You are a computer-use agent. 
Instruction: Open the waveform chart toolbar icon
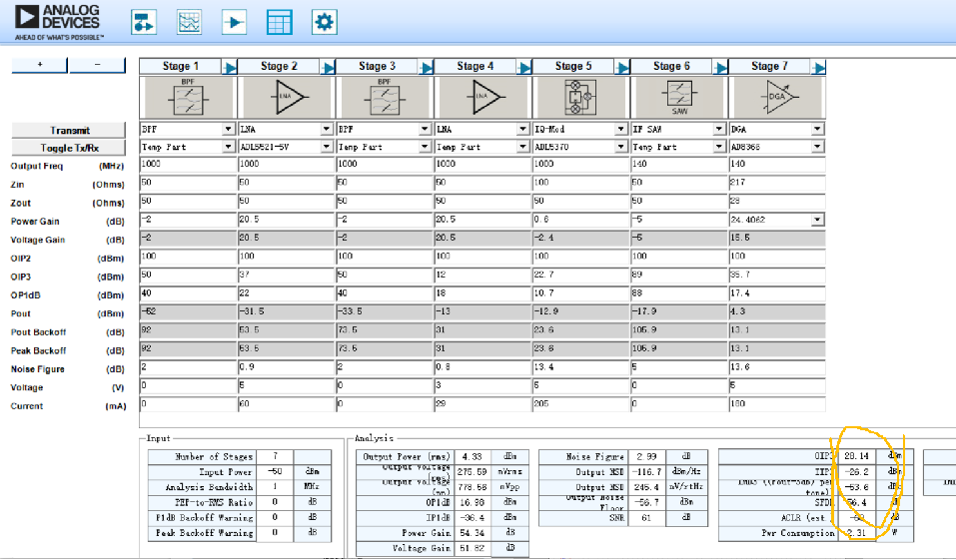[x=189, y=23]
